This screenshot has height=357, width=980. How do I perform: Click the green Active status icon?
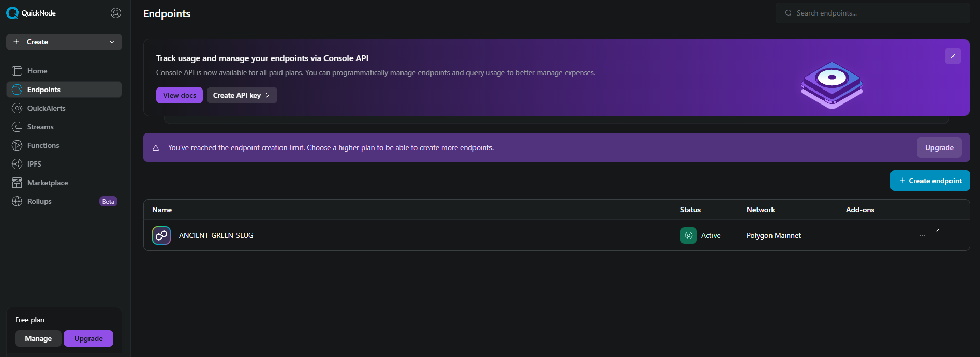point(688,235)
